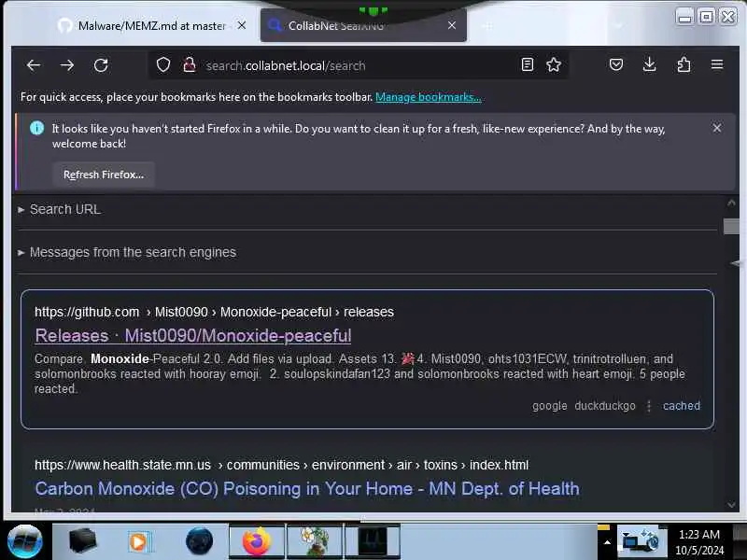Reload the current search page

[x=101, y=65]
